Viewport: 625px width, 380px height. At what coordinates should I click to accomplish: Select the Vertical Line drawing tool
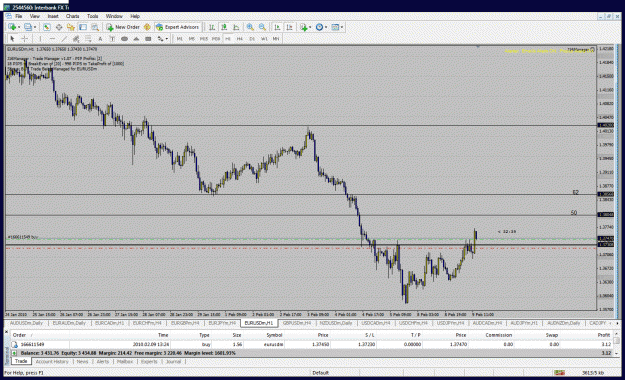40,39
